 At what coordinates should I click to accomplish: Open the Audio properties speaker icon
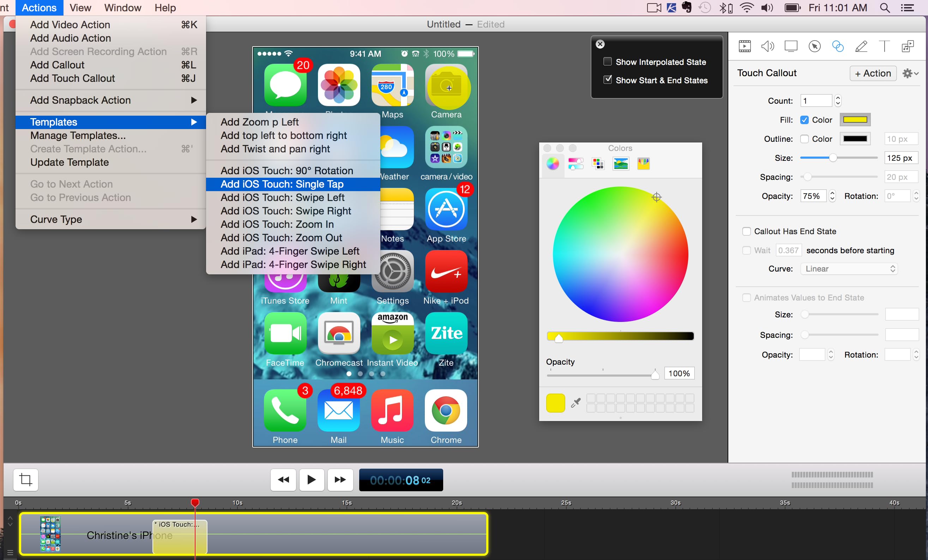(x=767, y=46)
